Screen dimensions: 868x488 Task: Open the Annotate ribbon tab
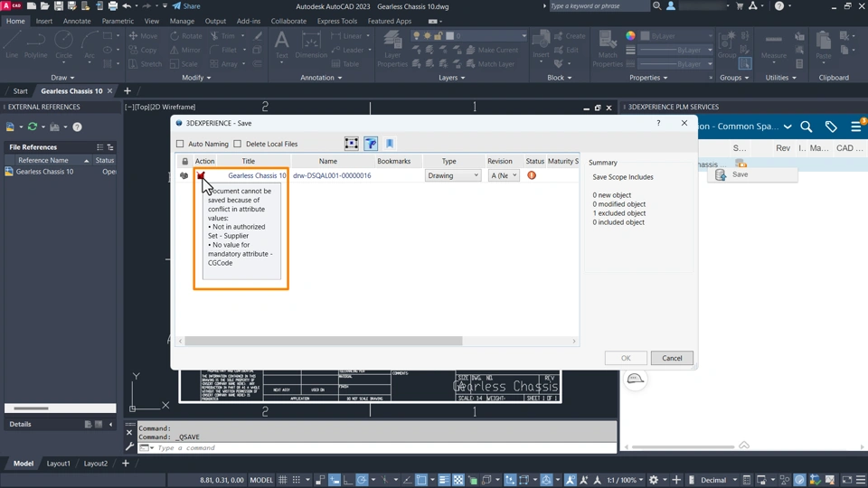(76, 21)
